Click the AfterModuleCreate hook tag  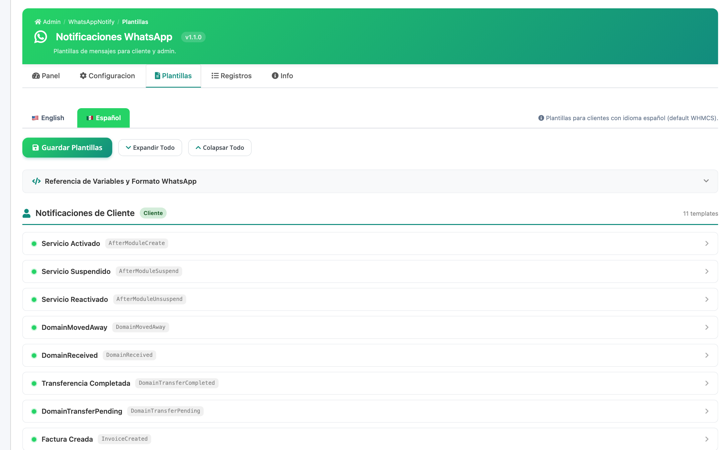(x=136, y=243)
